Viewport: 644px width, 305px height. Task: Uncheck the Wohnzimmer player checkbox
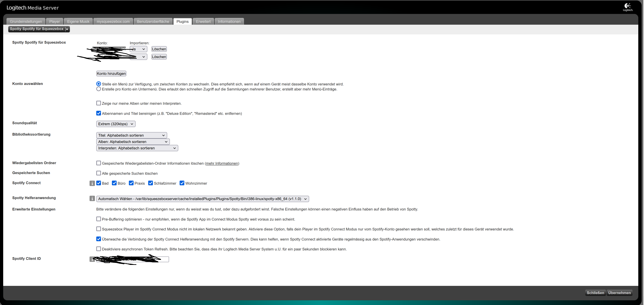[182, 183]
